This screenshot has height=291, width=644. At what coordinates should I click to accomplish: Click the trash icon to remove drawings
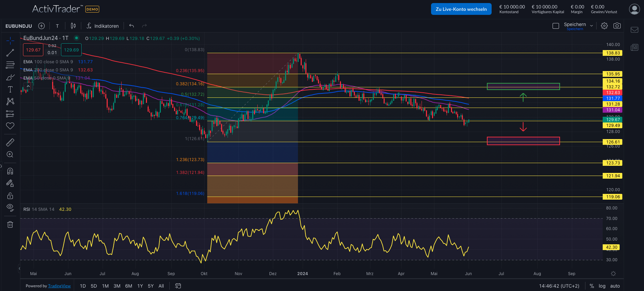click(x=10, y=224)
